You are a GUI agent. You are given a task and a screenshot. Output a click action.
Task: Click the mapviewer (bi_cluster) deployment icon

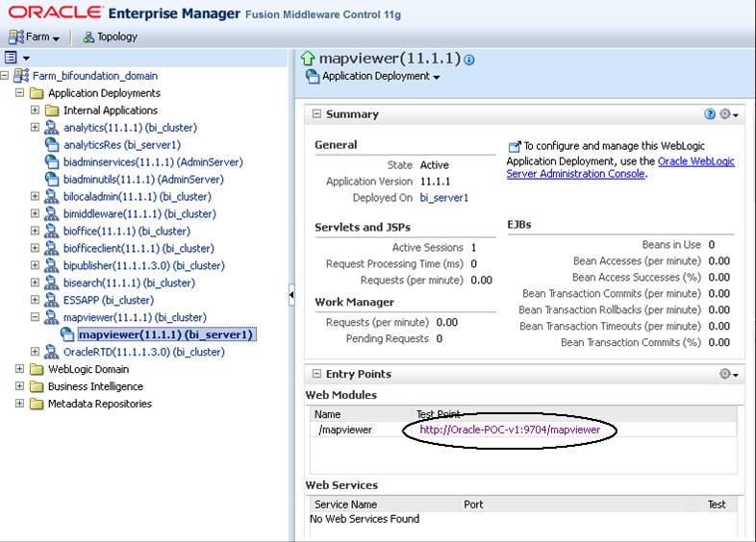(52, 317)
